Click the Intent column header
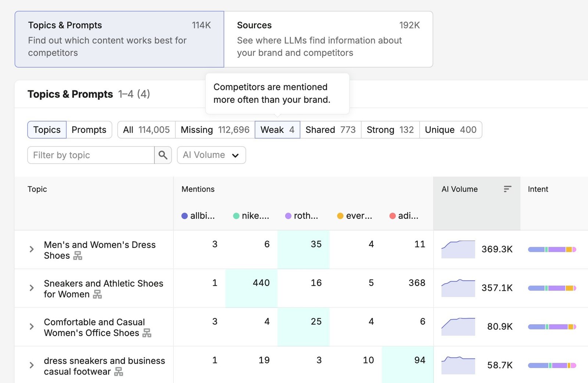588x383 pixels. (x=538, y=189)
